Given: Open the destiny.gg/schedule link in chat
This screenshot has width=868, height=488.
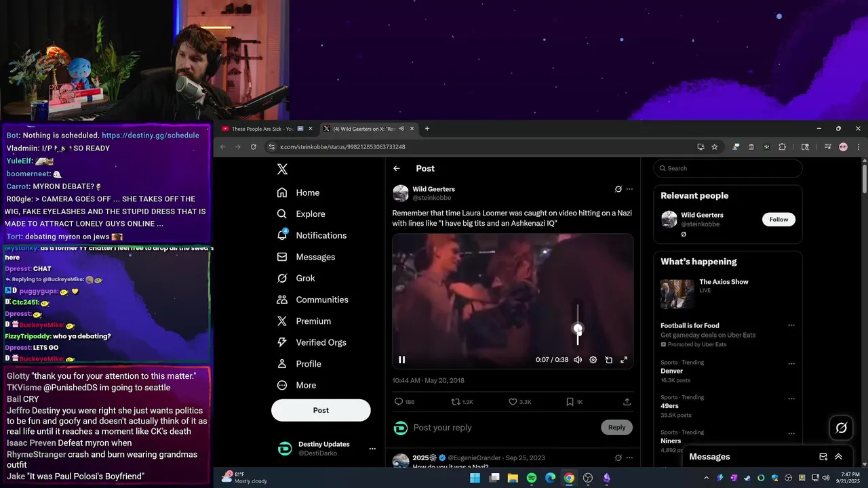Looking at the screenshot, I should tap(151, 135).
